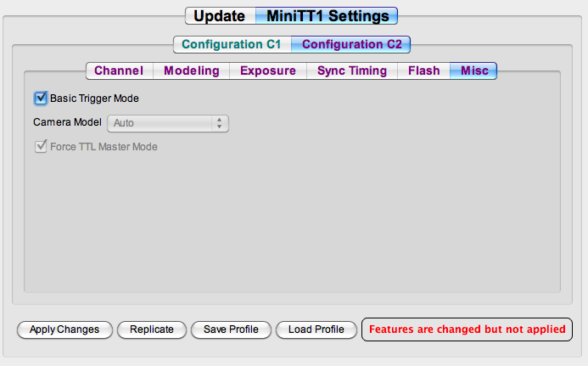Click the Apply Changes button
The image size is (588, 366).
point(64,329)
